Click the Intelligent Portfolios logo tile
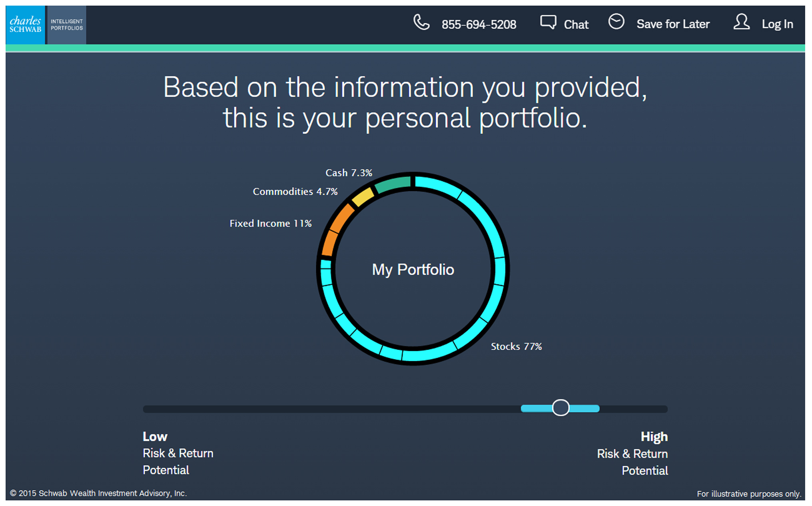Image resolution: width=812 pixels, height=506 pixels. pyautogui.click(x=67, y=25)
